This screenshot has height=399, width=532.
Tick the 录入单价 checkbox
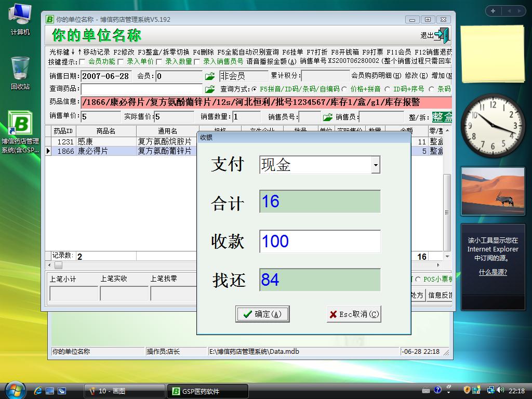click(x=121, y=62)
